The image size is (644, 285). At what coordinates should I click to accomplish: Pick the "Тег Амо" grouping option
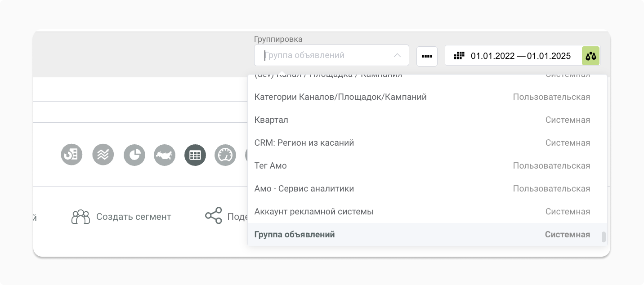[270, 166]
